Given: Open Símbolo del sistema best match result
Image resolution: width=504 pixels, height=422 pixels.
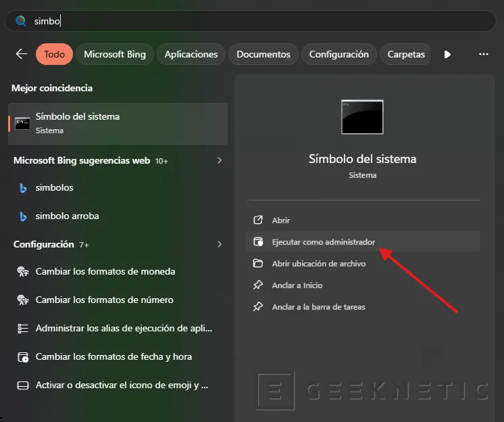Looking at the screenshot, I should tap(118, 124).
